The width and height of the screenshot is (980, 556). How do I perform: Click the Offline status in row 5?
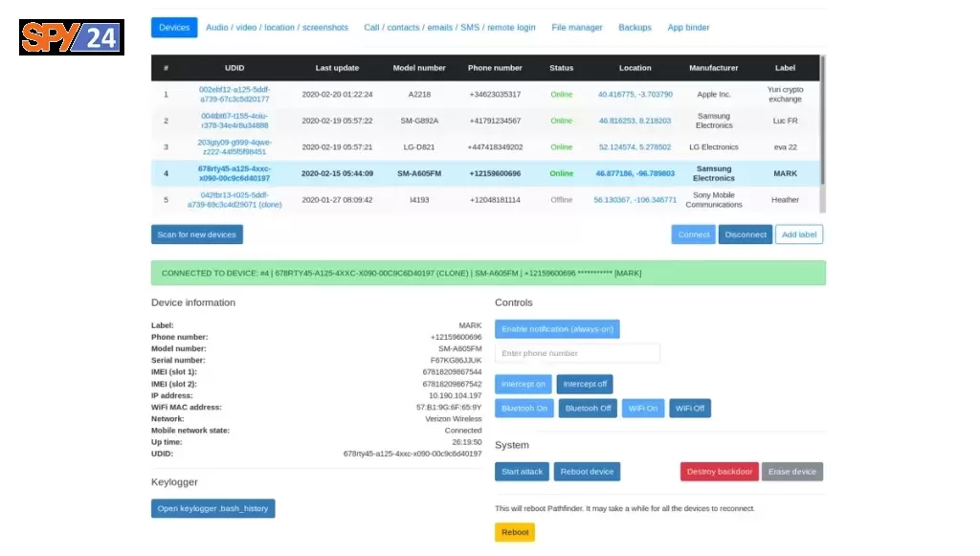point(561,199)
